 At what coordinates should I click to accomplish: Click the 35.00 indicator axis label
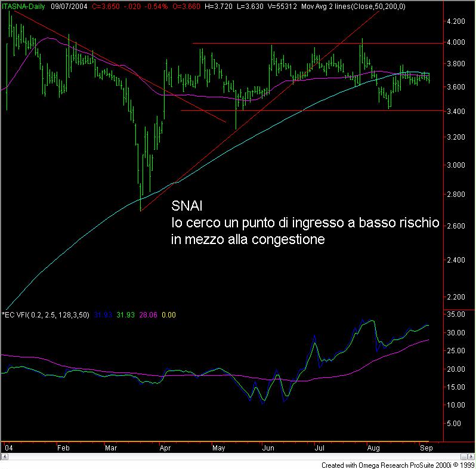[456, 314]
